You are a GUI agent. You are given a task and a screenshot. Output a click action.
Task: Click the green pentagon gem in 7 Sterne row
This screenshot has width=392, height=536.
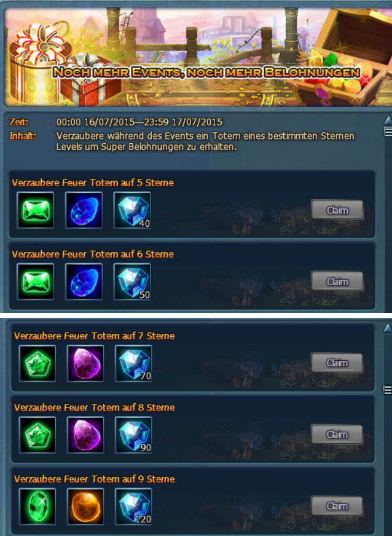[37, 363]
